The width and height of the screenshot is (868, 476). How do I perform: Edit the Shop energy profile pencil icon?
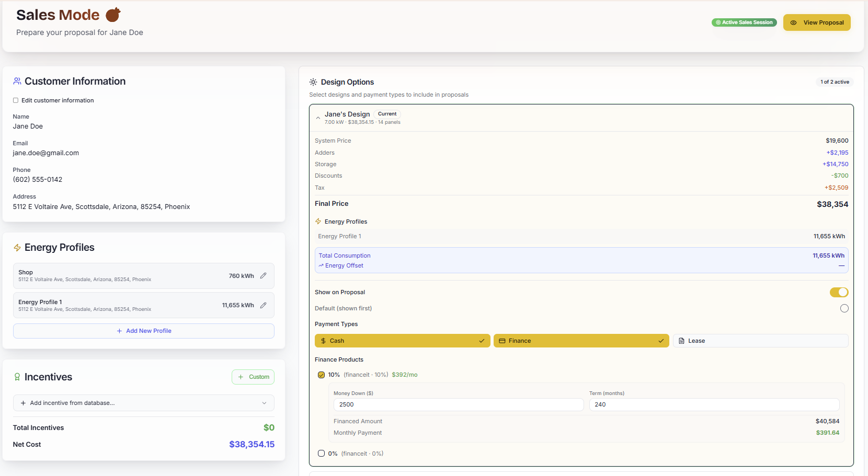(264, 276)
